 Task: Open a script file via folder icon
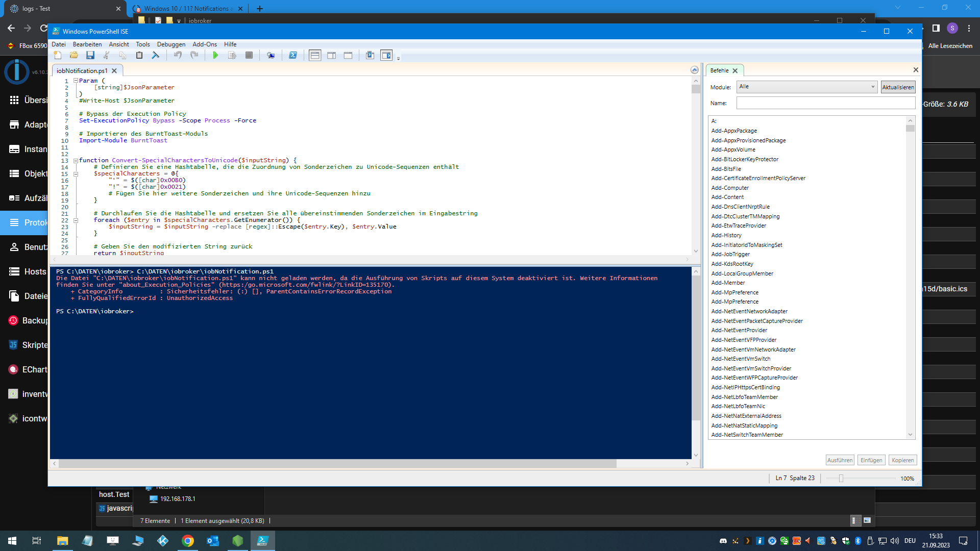pyautogui.click(x=74, y=55)
